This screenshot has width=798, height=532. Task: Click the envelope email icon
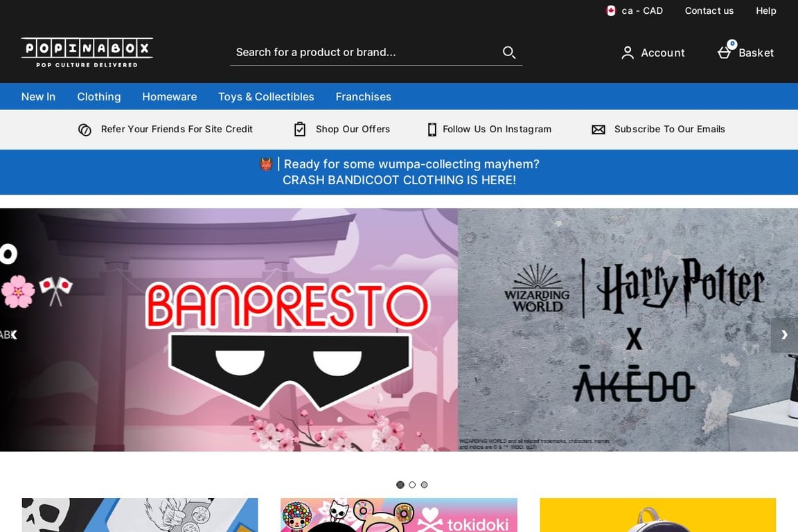pos(598,130)
